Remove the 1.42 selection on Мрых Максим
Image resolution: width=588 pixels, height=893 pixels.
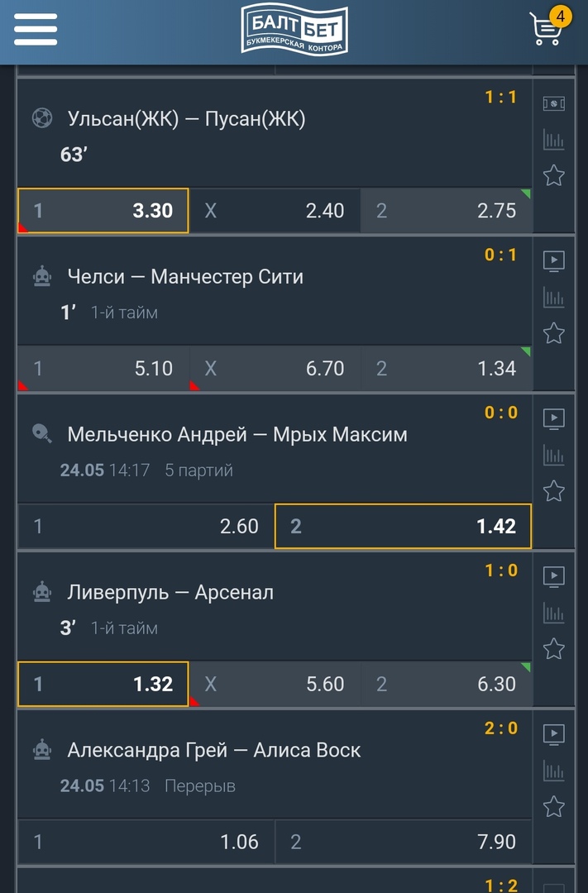(x=403, y=527)
